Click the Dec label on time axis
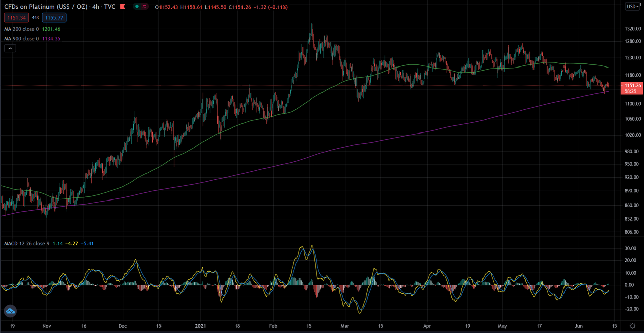Viewport: 644px width, 333px height. 123,326
